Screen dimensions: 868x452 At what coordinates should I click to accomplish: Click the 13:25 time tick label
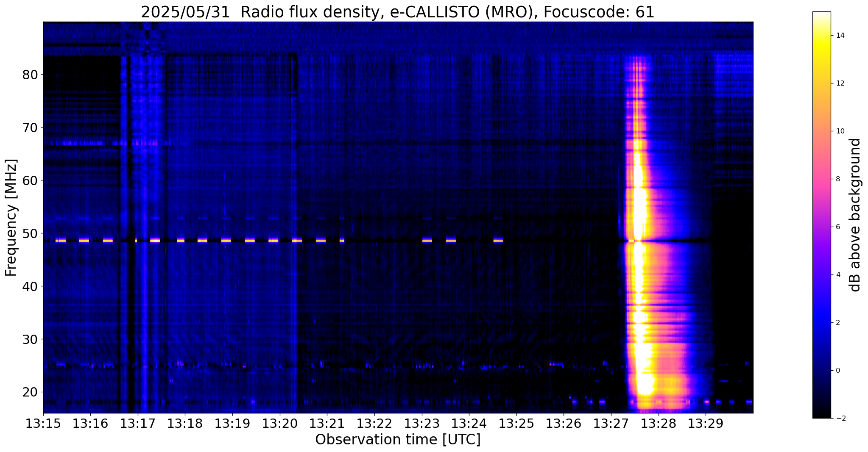coord(516,424)
